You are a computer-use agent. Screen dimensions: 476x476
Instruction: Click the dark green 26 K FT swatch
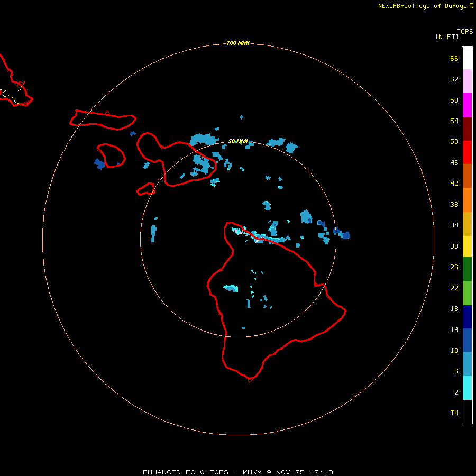pos(467,269)
